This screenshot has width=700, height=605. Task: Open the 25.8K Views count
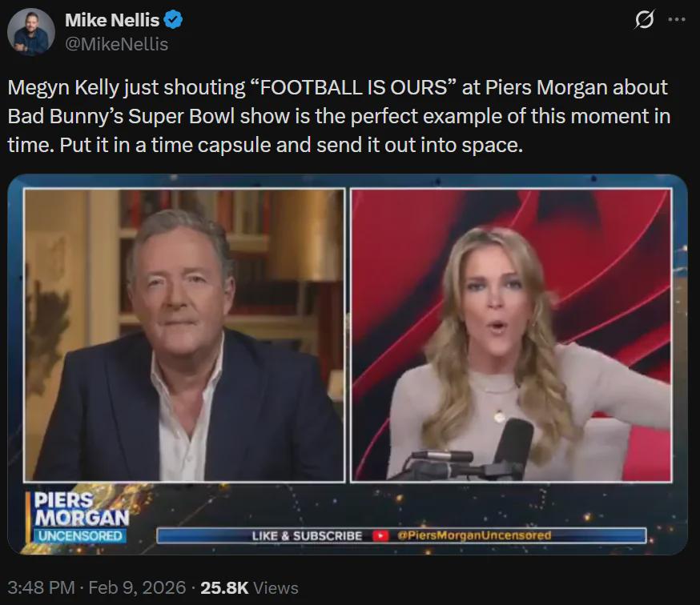coord(249,588)
